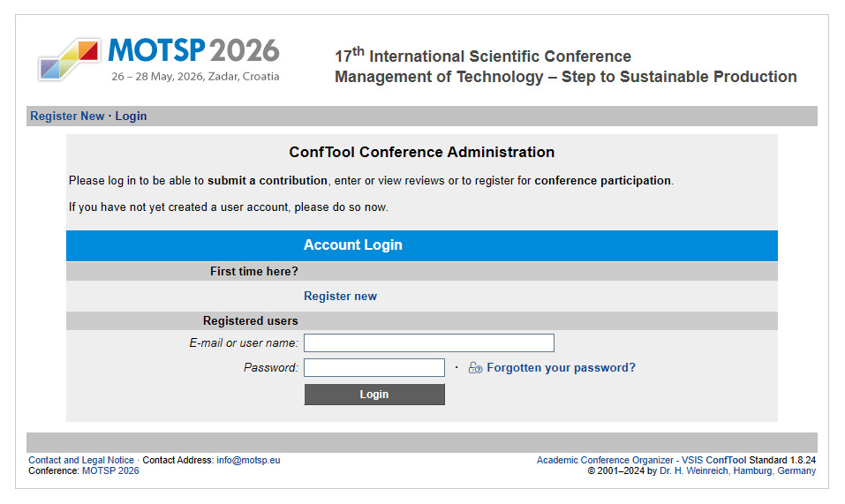The width and height of the screenshot is (845, 504).
Task: Open Dr. H. Weinreich, Hamburg, Germany link
Action: [737, 471]
